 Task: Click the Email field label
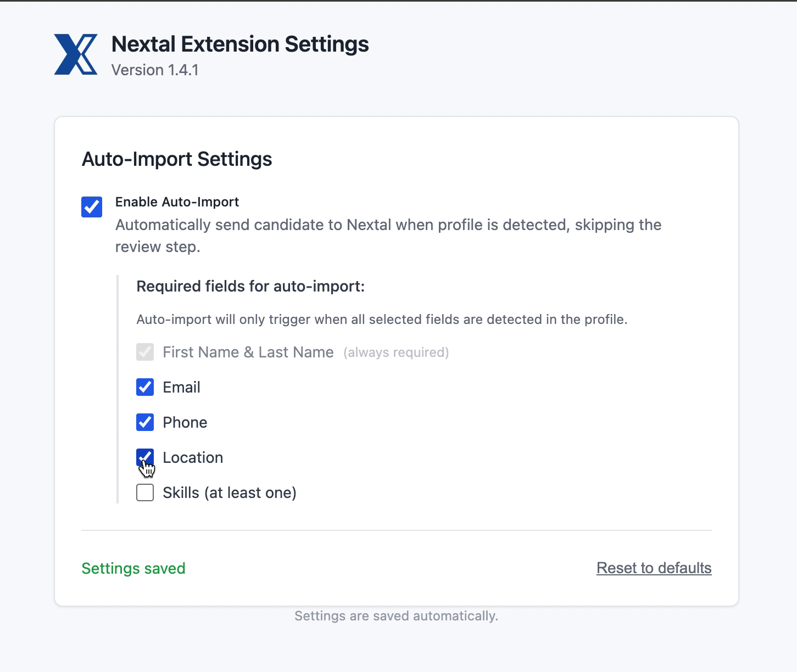click(181, 387)
